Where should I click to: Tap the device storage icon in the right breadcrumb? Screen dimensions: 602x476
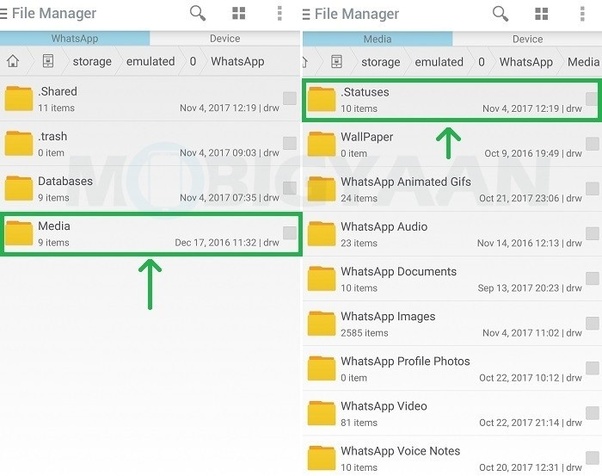click(337, 62)
